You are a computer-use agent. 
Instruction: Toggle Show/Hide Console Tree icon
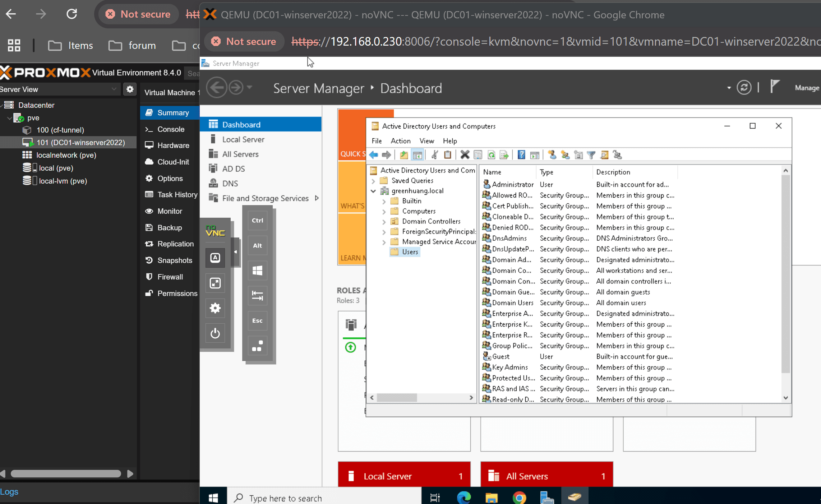tap(418, 155)
